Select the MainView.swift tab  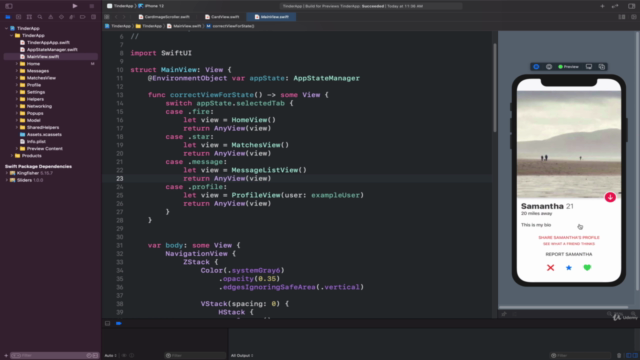point(272,17)
